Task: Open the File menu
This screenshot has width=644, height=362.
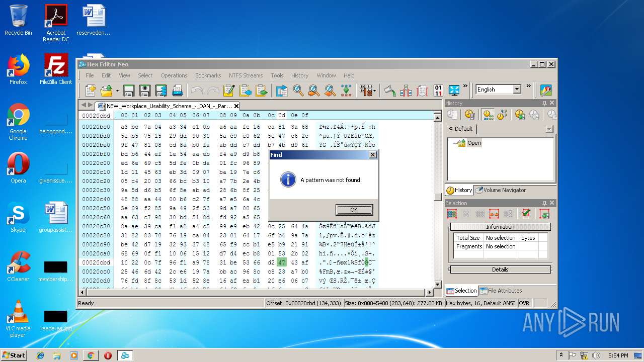Action: (x=90, y=75)
